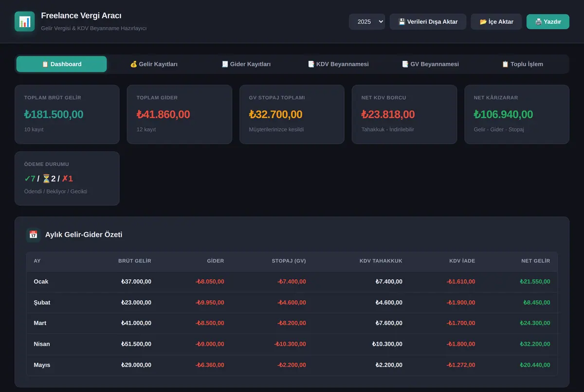584x392 pixels.
Task: Switch to the Dashboard tab
Action: click(x=61, y=64)
